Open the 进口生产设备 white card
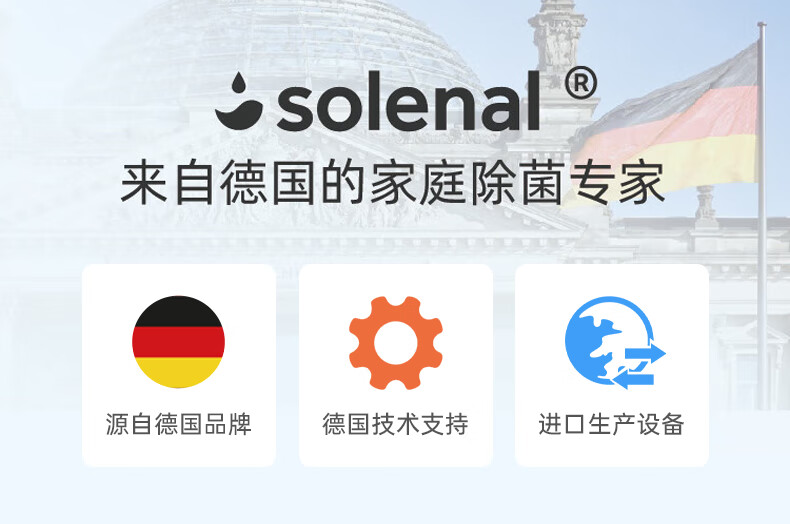Screen dimensions: 790x524 coord(612,365)
